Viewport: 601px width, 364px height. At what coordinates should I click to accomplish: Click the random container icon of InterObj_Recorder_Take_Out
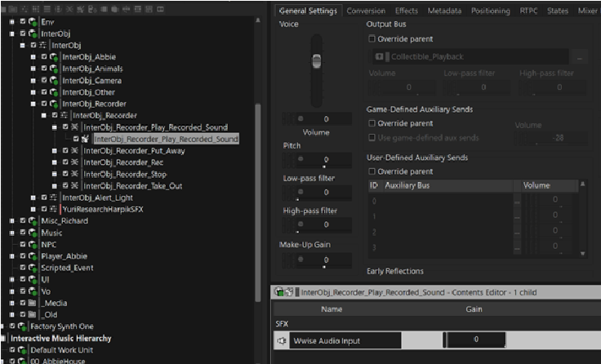click(x=75, y=186)
